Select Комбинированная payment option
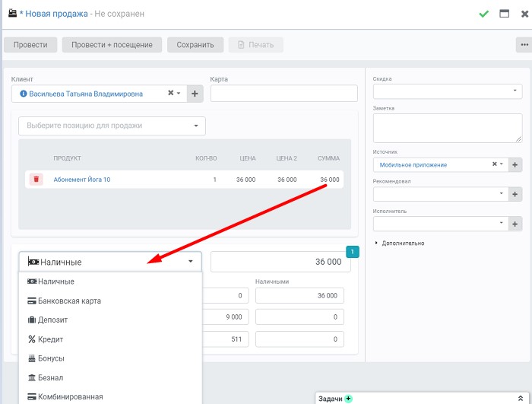 point(111,396)
